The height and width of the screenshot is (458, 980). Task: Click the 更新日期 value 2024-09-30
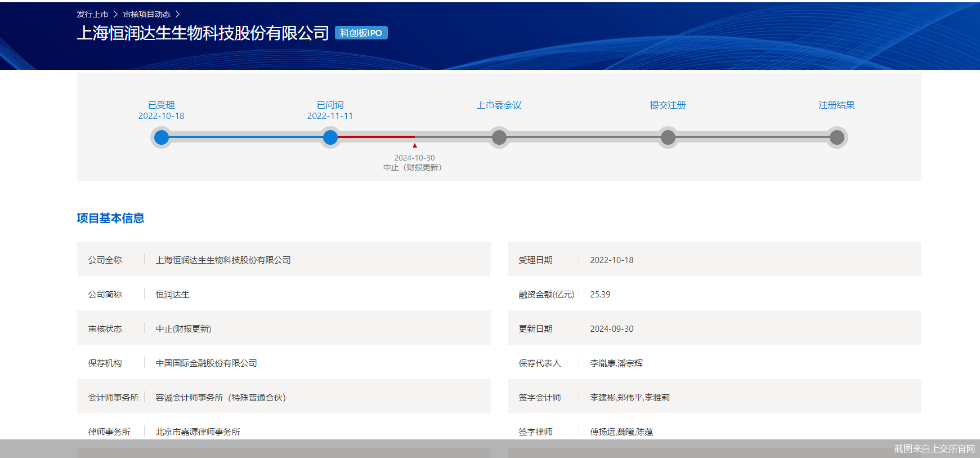(612, 328)
